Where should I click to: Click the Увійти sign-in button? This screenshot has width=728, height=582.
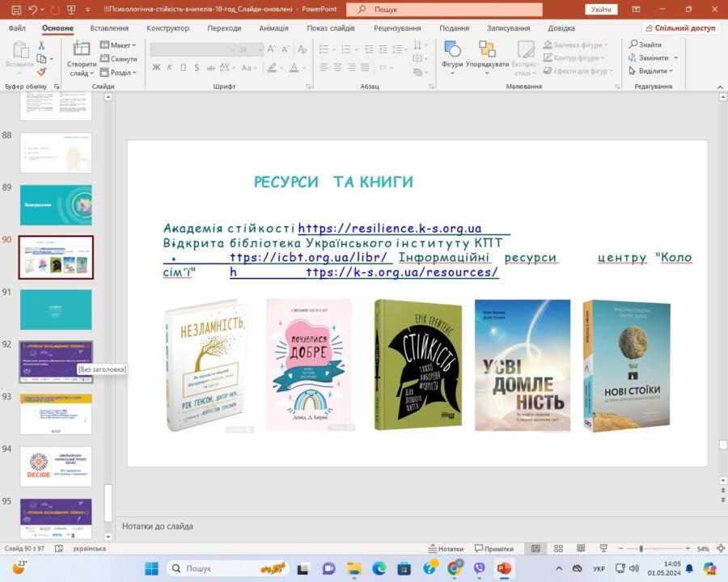(x=601, y=9)
